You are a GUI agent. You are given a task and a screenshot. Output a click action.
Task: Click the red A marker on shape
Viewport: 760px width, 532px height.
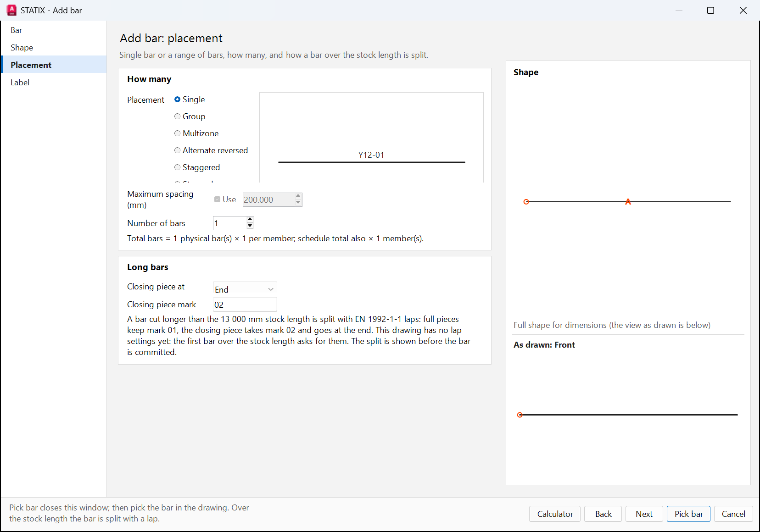click(x=628, y=202)
